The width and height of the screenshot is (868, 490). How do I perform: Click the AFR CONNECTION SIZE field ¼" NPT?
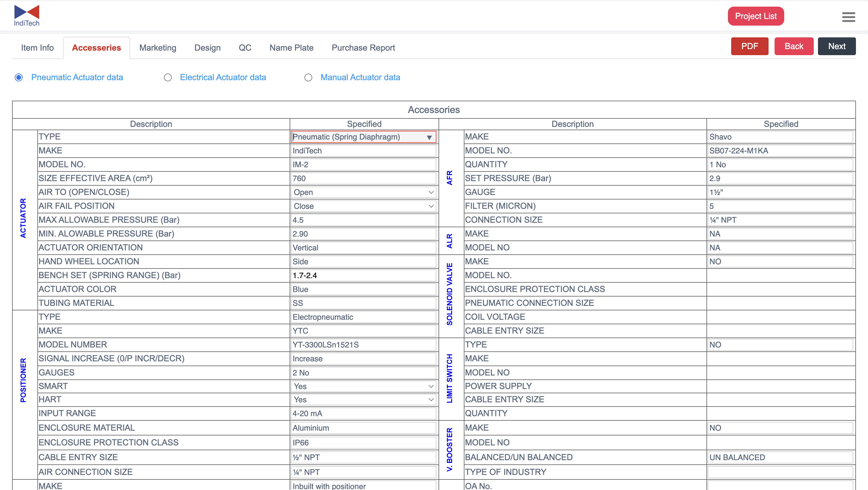click(x=780, y=220)
